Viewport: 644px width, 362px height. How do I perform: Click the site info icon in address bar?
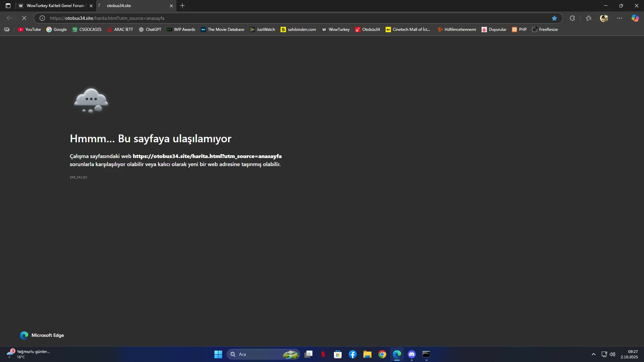(x=42, y=18)
